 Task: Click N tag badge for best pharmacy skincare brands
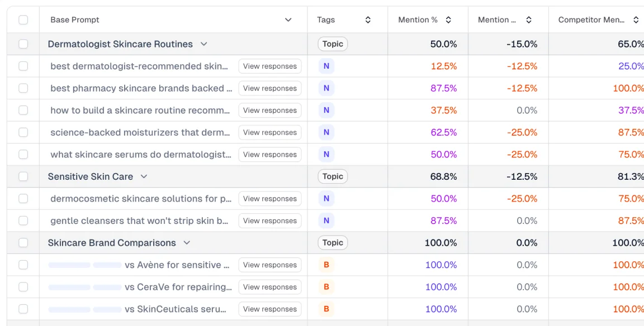[x=326, y=88]
